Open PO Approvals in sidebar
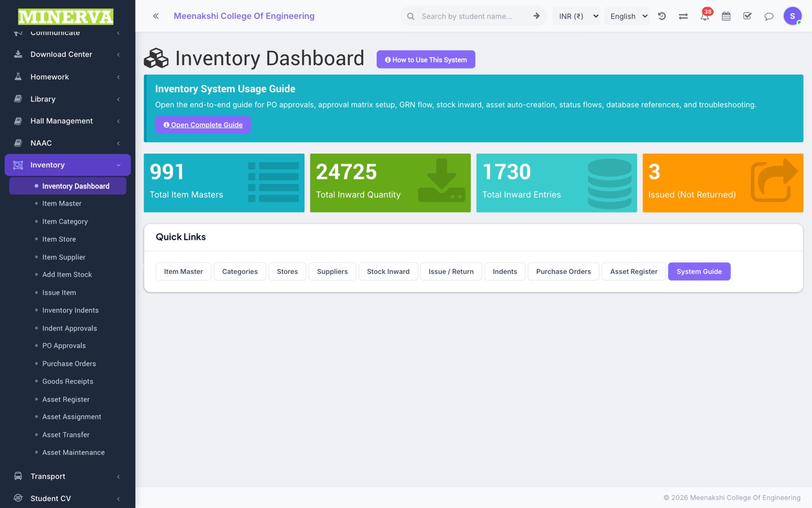The width and height of the screenshot is (812, 508). tap(64, 345)
